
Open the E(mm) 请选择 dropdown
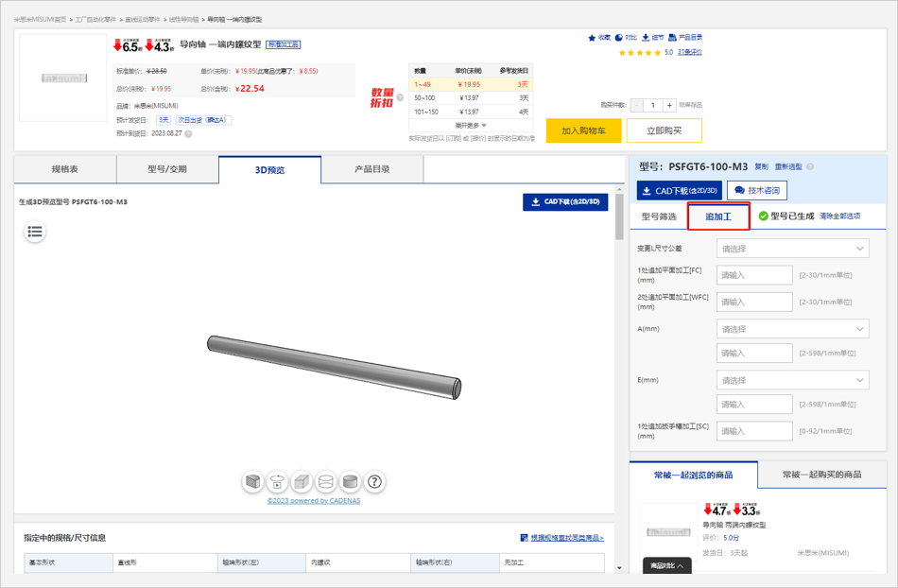click(x=792, y=380)
